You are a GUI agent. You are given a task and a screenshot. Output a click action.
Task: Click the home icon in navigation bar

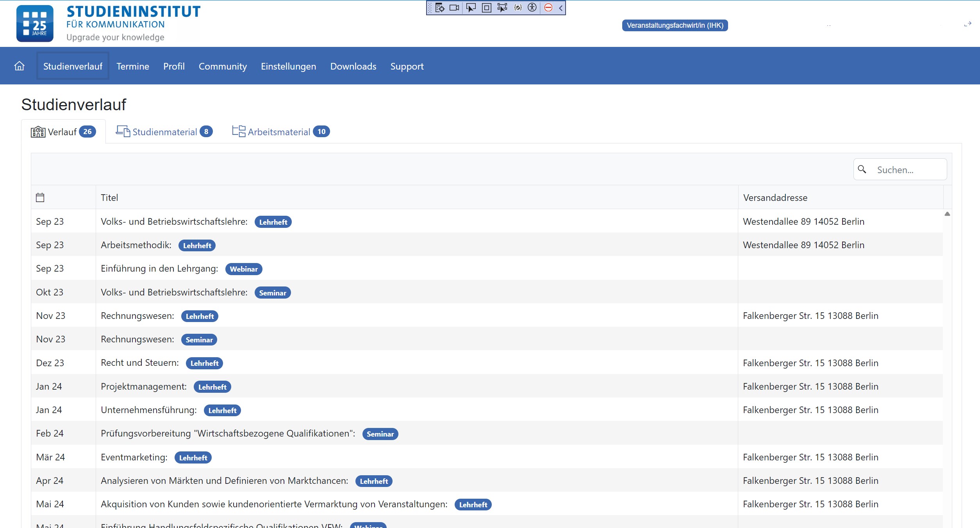click(19, 66)
